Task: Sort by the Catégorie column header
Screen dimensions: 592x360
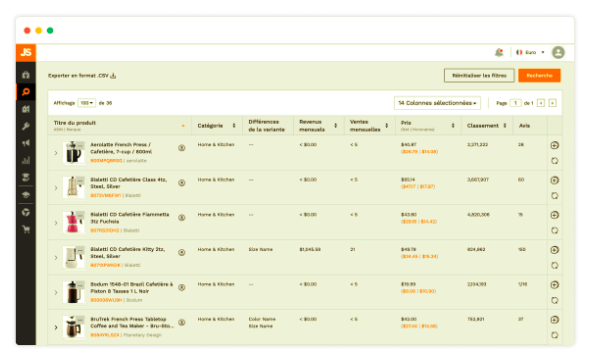Action: [x=216, y=126]
